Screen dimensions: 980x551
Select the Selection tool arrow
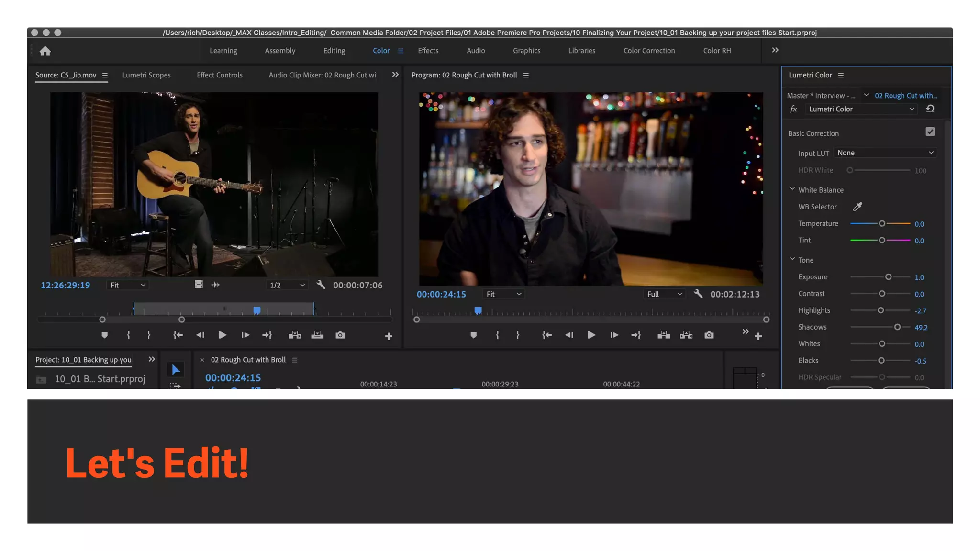tap(176, 369)
